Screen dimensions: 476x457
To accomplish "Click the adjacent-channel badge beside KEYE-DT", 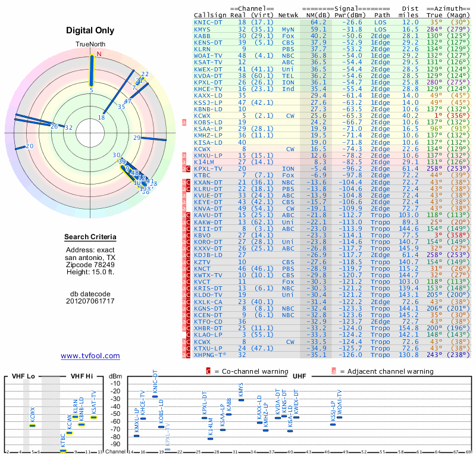I will coord(184,202).
